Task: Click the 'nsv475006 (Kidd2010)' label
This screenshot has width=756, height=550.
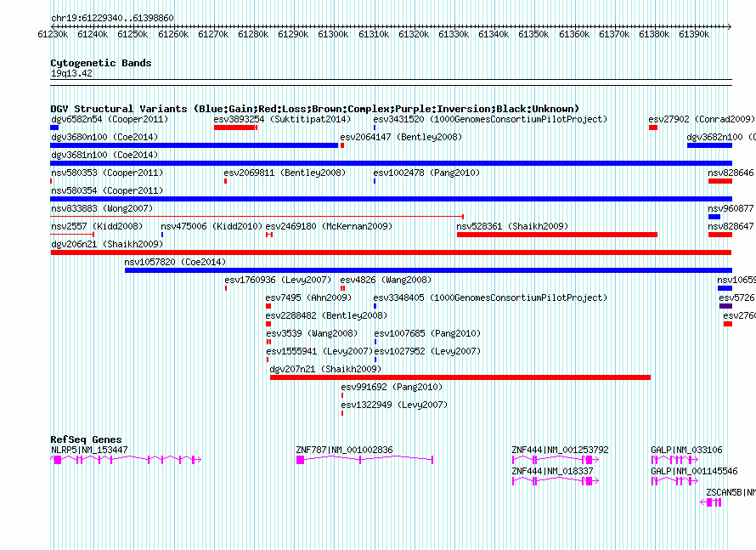Action: tap(212, 226)
